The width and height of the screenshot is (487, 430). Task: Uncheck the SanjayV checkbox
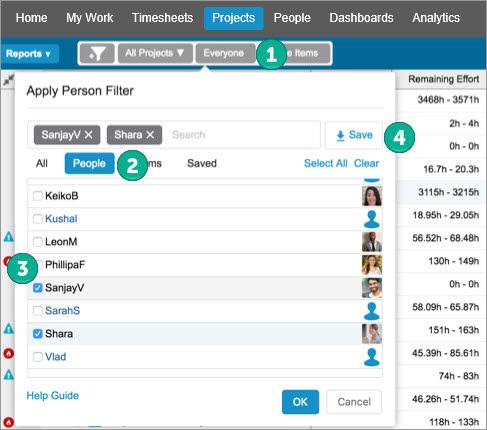tap(38, 287)
